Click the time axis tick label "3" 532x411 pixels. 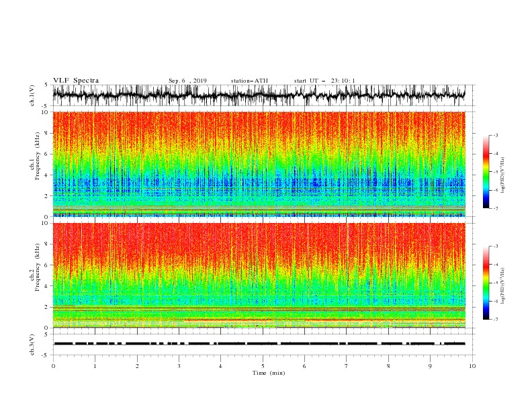pyautogui.click(x=179, y=366)
